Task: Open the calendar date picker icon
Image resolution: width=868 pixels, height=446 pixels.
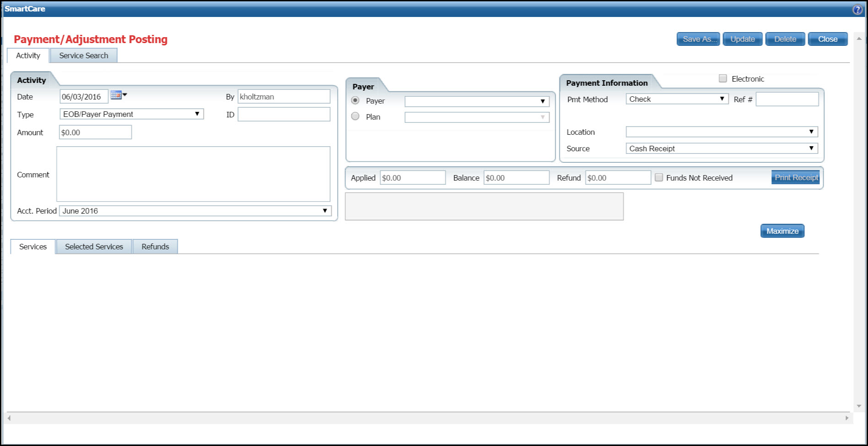Action: point(116,95)
